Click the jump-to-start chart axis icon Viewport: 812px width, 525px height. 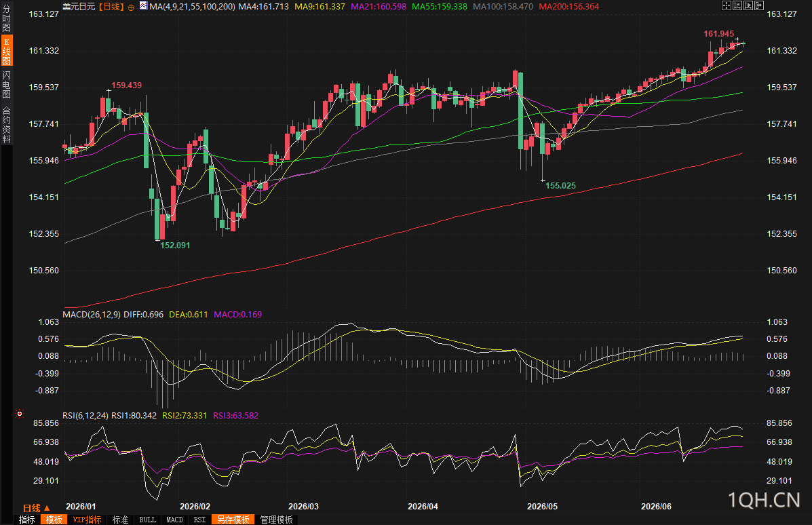[x=737, y=5]
